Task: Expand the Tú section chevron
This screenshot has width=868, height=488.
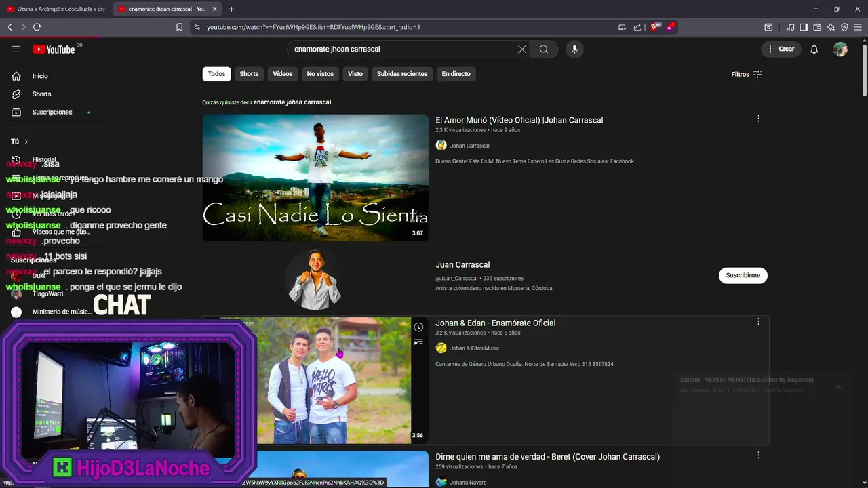Action: coord(26,142)
